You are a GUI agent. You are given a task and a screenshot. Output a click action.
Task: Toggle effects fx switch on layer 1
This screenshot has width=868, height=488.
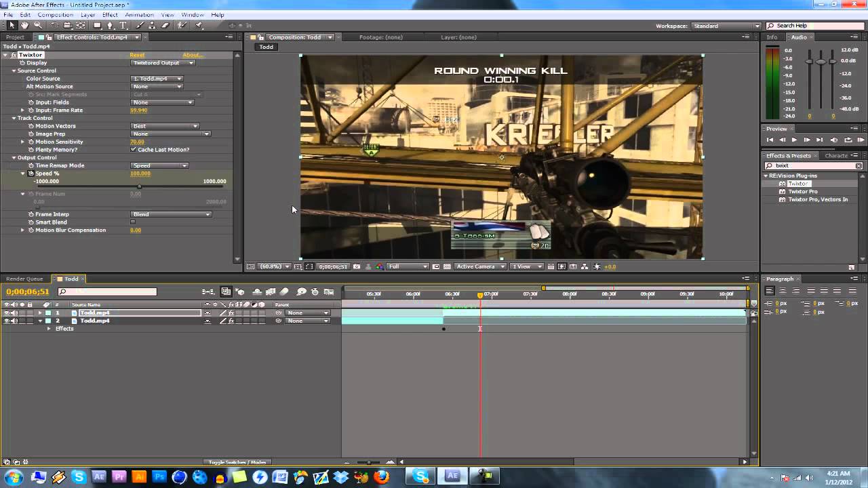click(231, 313)
